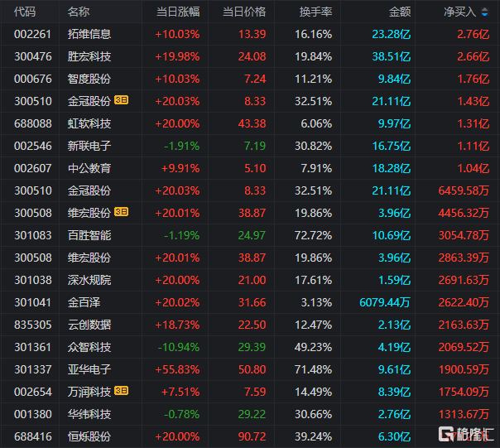500x448 pixels.
Task: Click the +55.83% change for 亚华电子
Action: coord(177,369)
